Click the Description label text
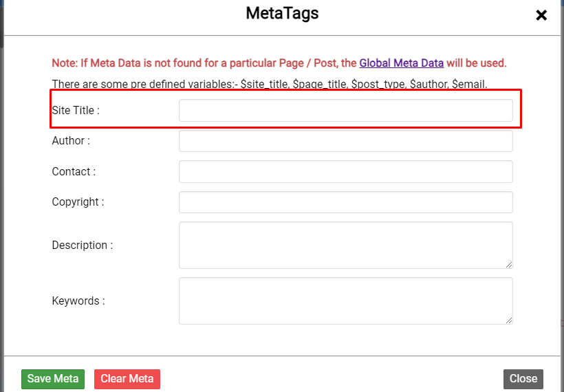 [83, 246]
